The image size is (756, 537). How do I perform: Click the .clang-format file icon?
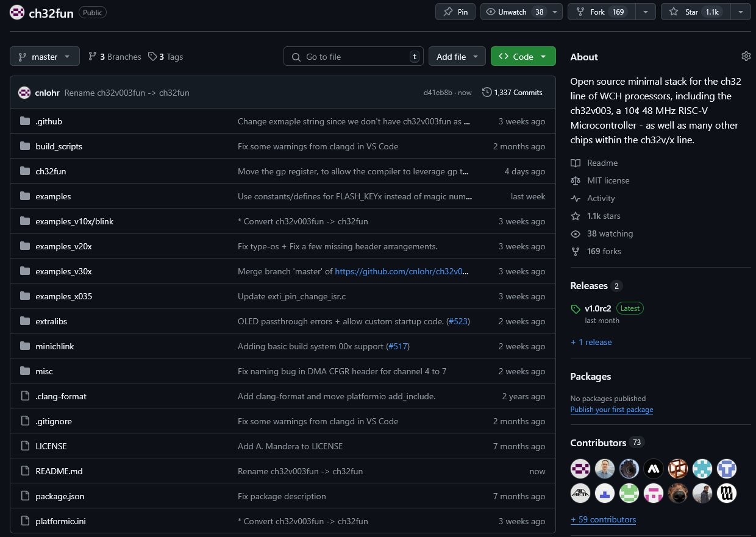[25, 396]
